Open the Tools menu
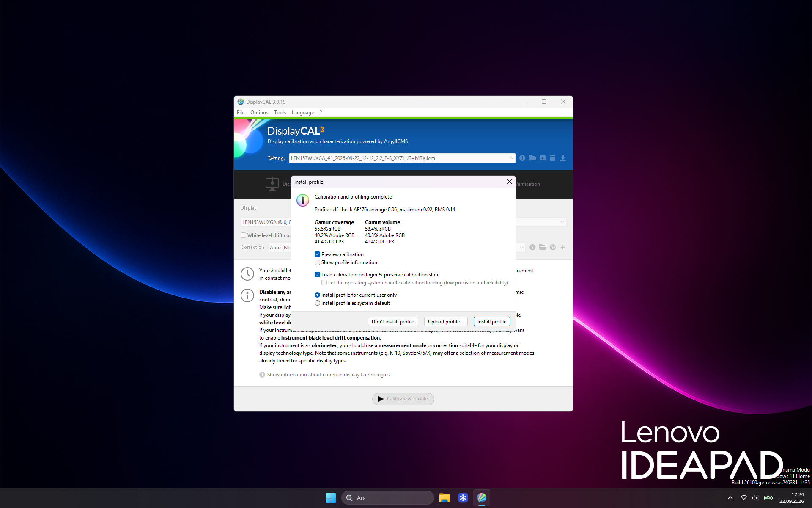812x508 pixels. tap(280, 113)
